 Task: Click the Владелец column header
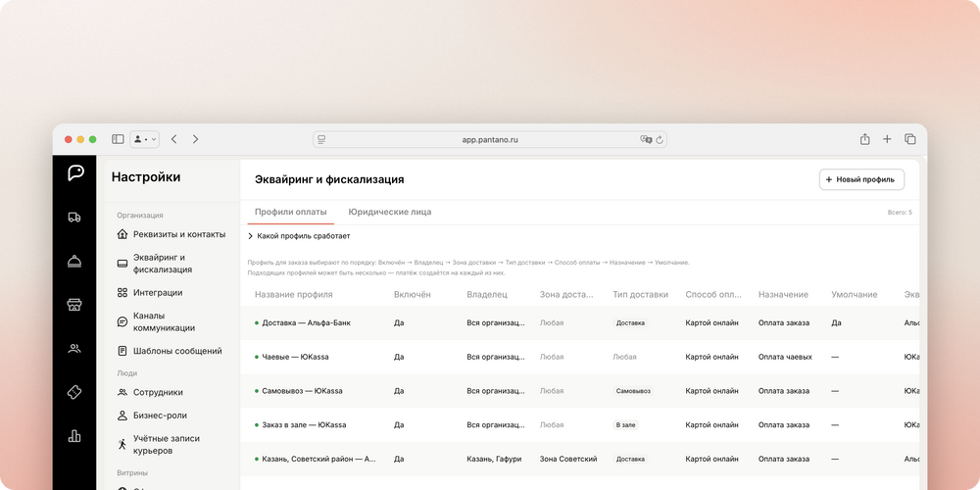487,294
